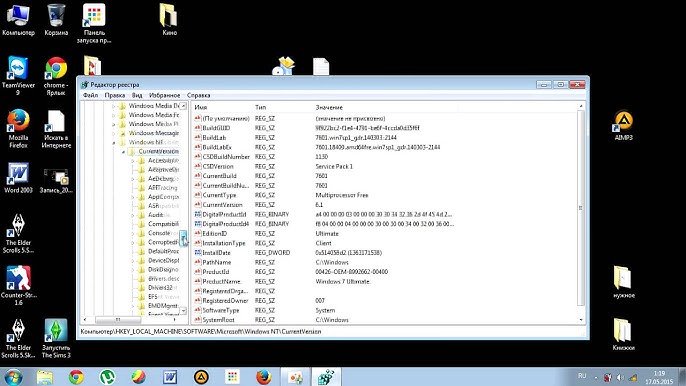Click the tree pane scroll up arrow
This screenshot has width=686, height=386.
[x=183, y=106]
